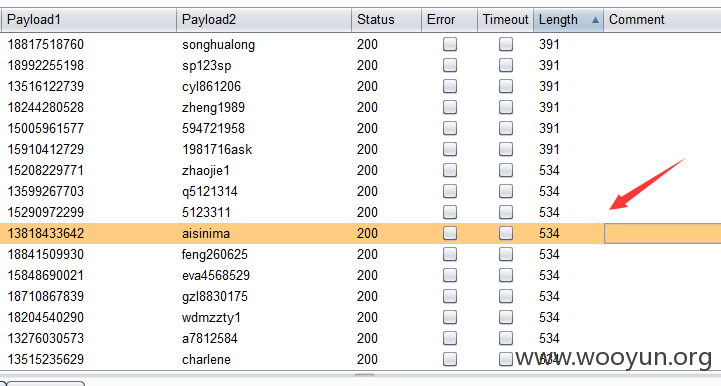Image resolution: width=721 pixels, height=386 pixels.
Task: Select payload songhualong
Action: (218, 45)
